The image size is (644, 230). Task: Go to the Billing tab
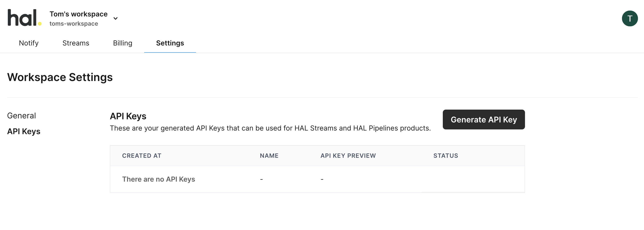(123, 43)
